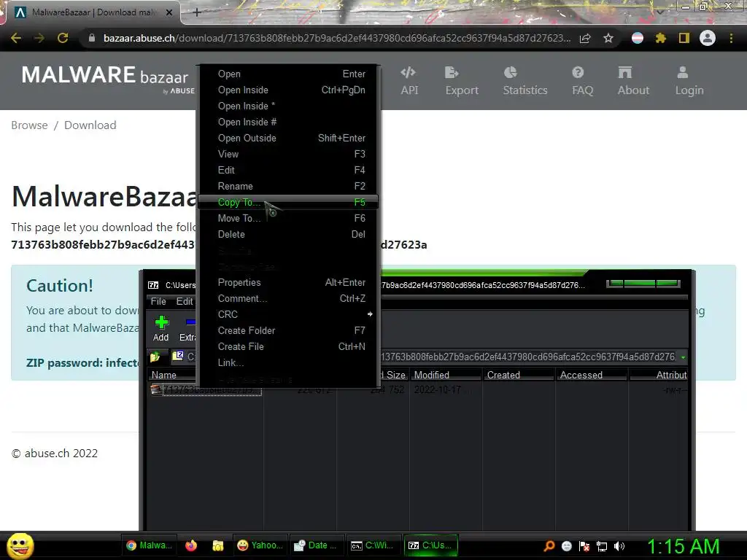The width and height of the screenshot is (747, 560).
Task: Choose Open Inside # menu entry
Action: point(287,122)
